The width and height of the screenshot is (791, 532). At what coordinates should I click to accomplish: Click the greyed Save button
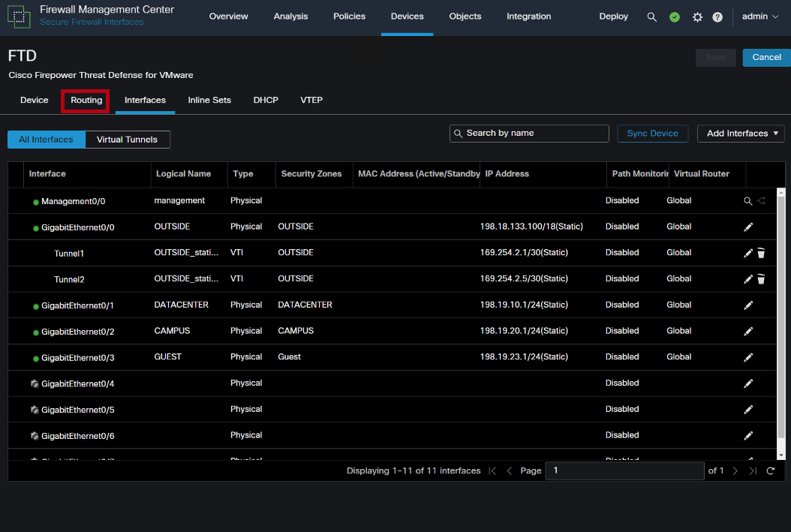715,58
